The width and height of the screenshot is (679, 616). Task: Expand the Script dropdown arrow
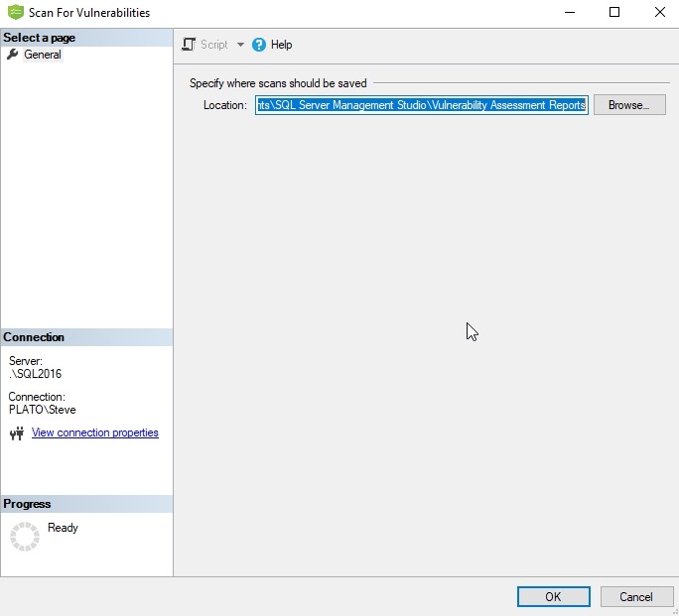240,45
